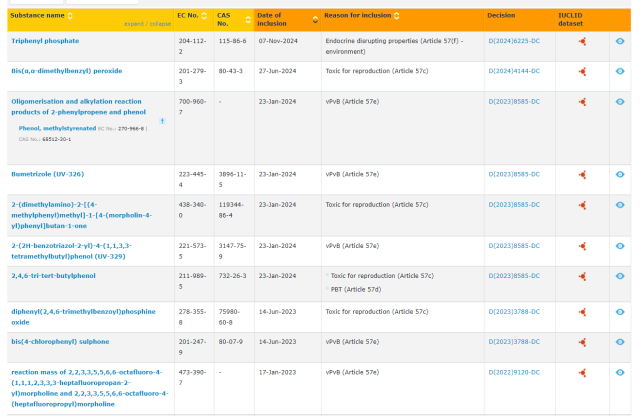
Task: View details eye icon for UV-329 row
Action: click(620, 246)
